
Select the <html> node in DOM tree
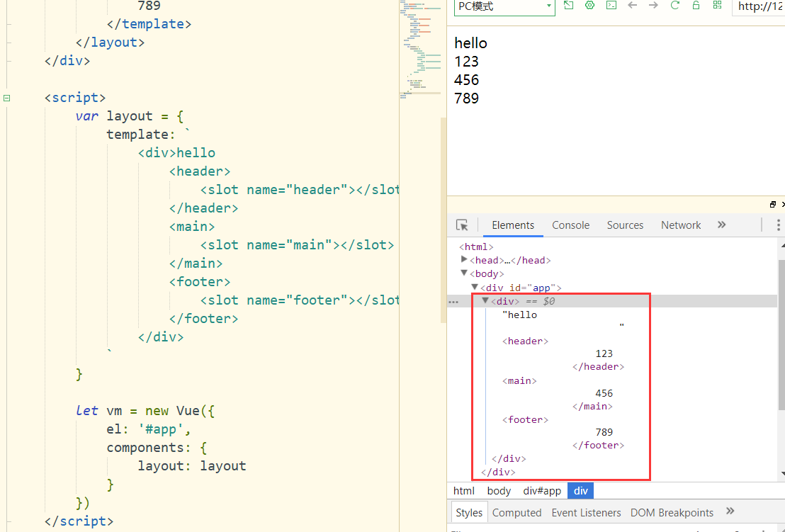tap(476, 247)
